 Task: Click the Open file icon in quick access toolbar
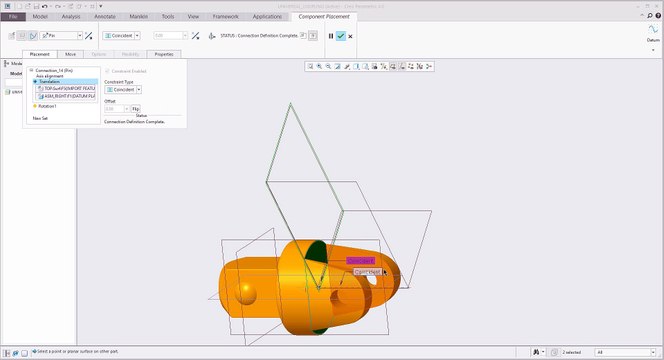28,6
